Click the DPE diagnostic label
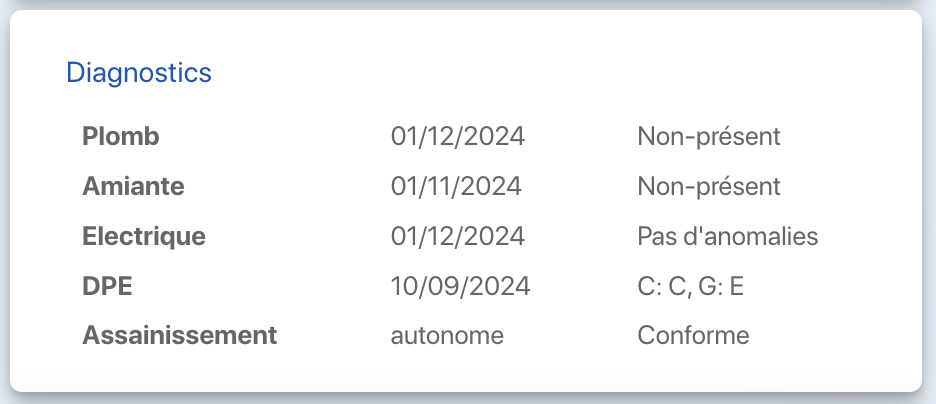The image size is (936, 404). (x=107, y=287)
